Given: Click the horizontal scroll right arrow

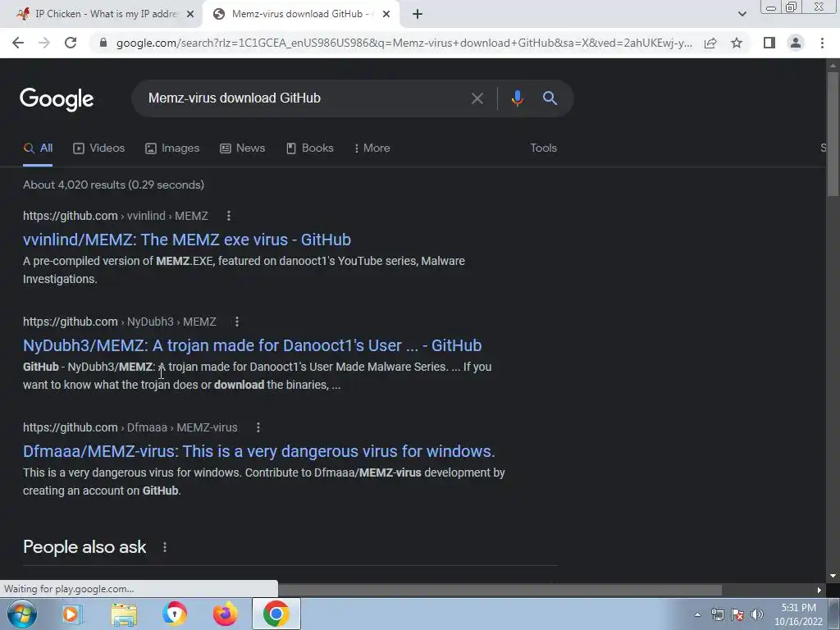Looking at the screenshot, I should click(x=819, y=591).
